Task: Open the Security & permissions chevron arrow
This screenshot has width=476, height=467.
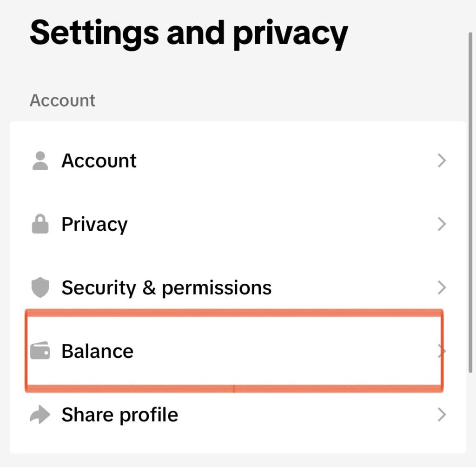Action: [442, 287]
